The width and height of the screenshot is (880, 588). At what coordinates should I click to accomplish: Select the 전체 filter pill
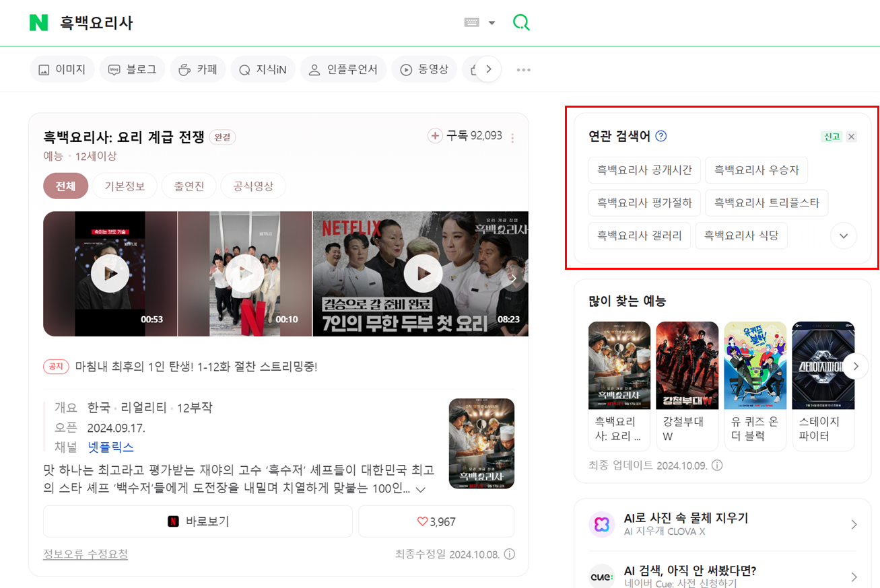coord(65,186)
